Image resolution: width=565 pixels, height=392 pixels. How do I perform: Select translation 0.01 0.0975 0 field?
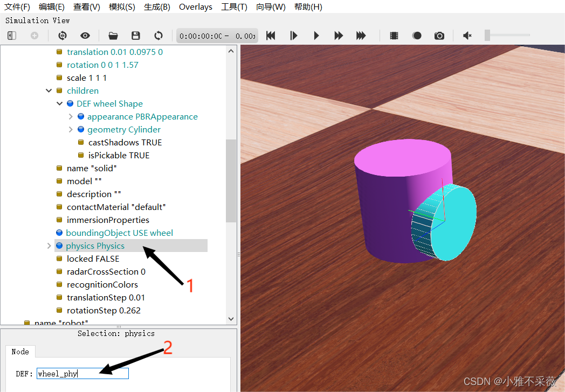tap(115, 52)
